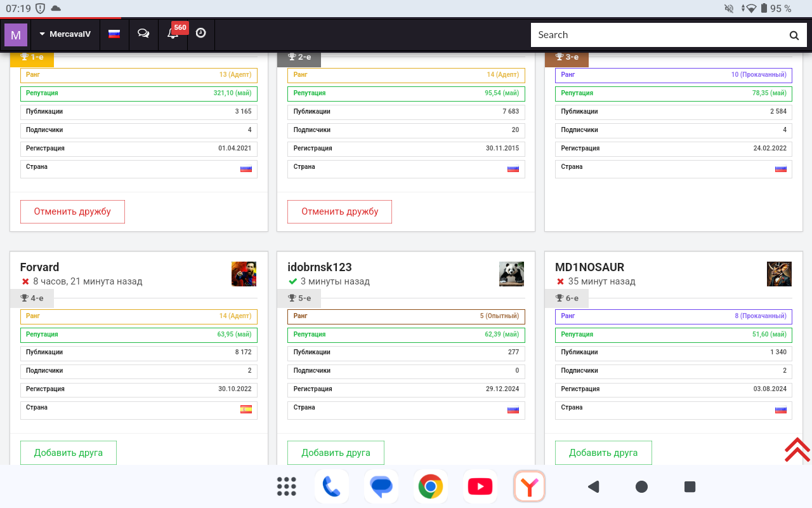Open idobrnsk123 panda avatar thumbnail
Image resolution: width=812 pixels, height=508 pixels.
tap(511, 274)
